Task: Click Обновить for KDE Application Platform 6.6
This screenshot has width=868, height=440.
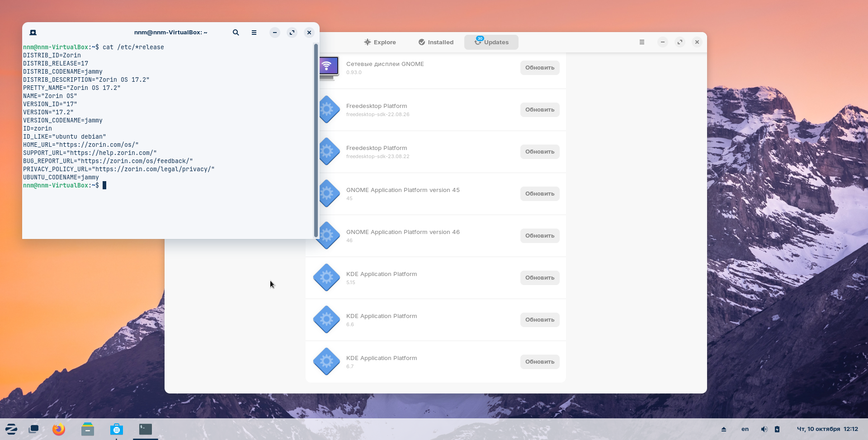Action: coord(540,320)
